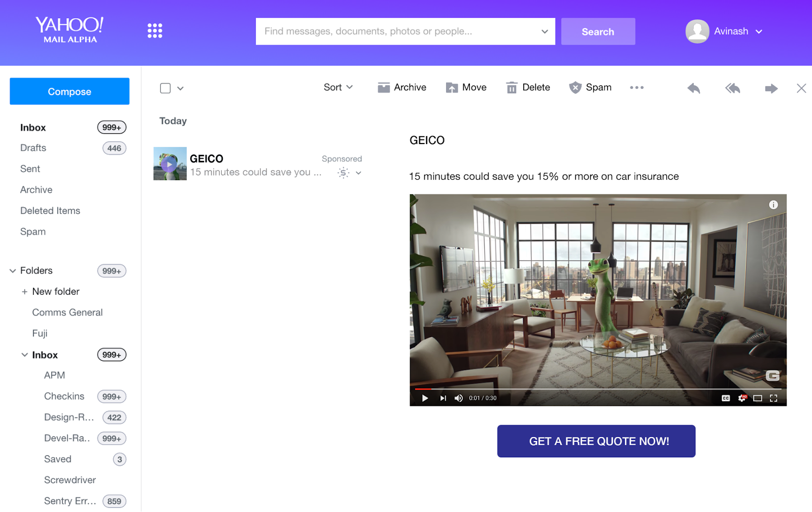
Task: Open the Sentry Err… subfolder
Action: (70, 501)
